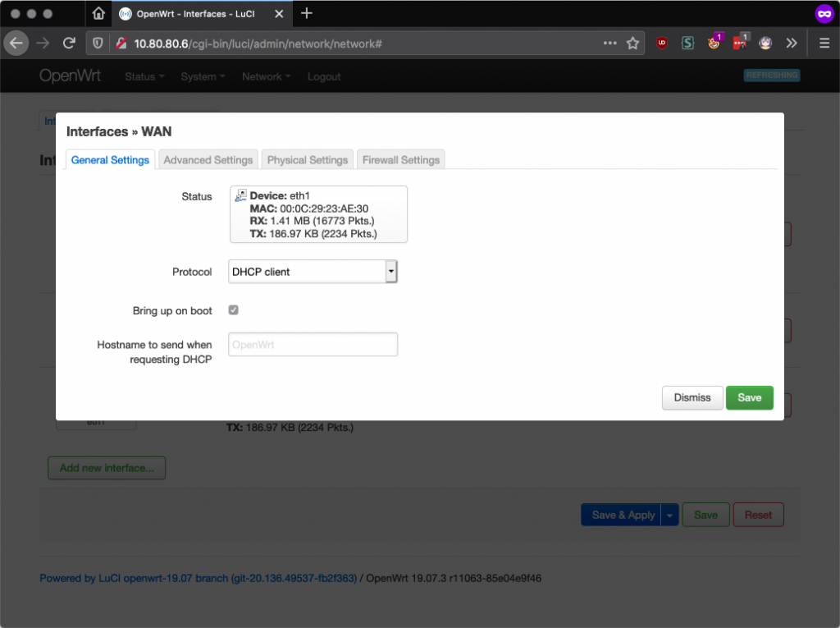Bookmark this page with the star icon

click(x=632, y=44)
